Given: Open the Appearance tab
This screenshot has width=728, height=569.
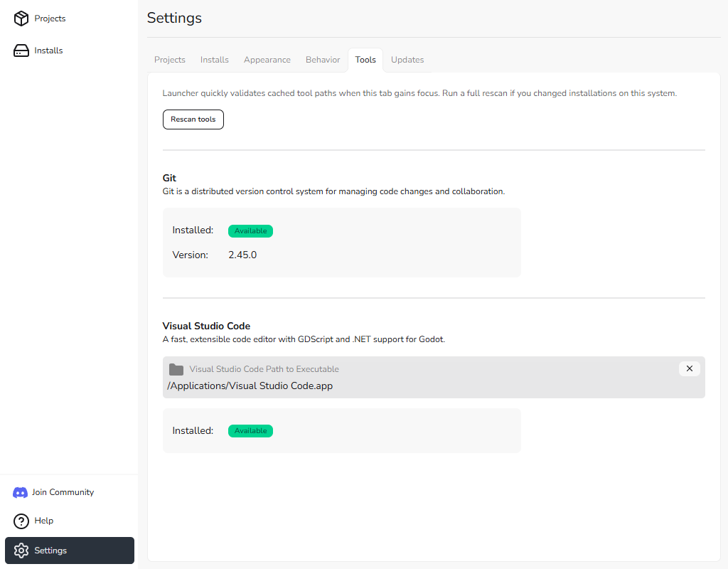Looking at the screenshot, I should [267, 60].
